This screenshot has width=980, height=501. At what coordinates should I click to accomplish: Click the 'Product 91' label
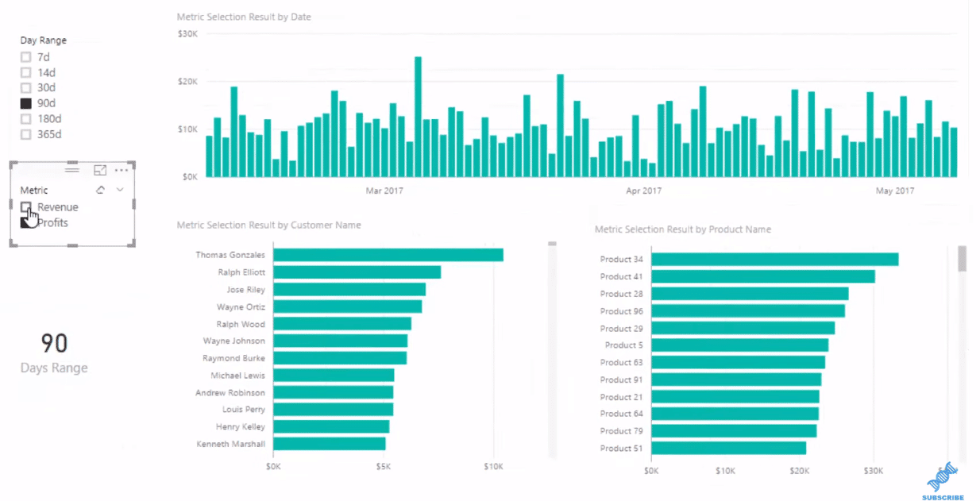622,380
